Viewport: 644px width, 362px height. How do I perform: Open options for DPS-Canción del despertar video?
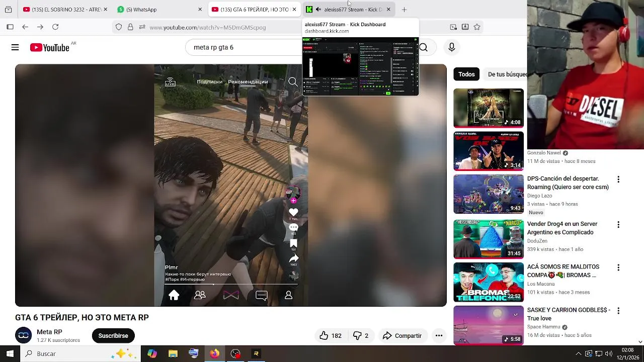[618, 179]
